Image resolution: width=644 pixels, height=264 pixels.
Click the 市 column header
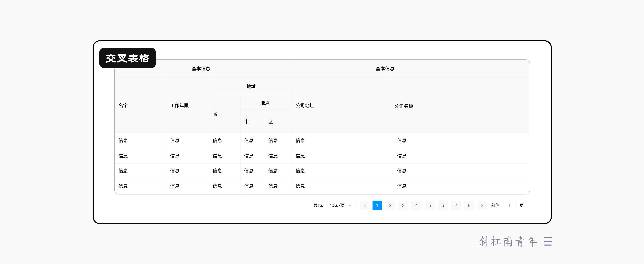(247, 121)
